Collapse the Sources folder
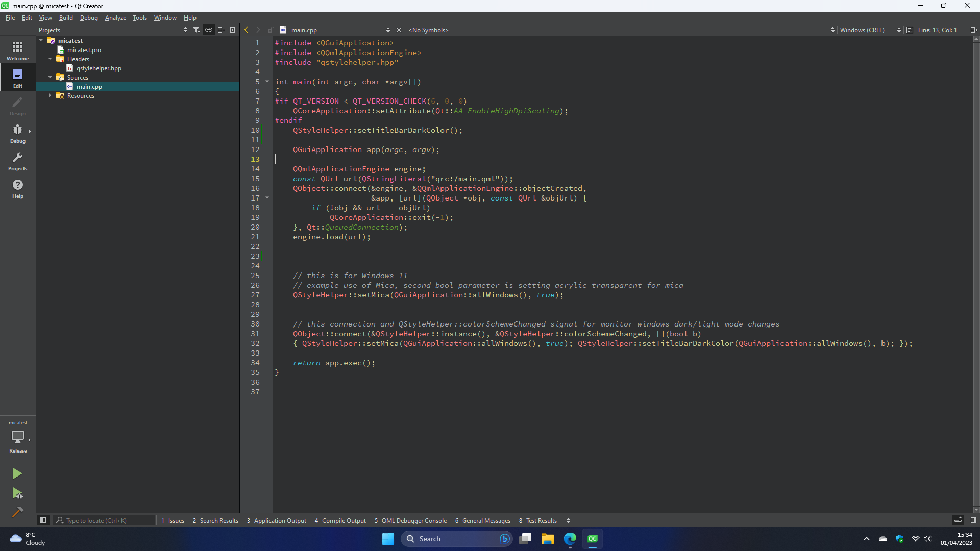 click(x=50, y=77)
